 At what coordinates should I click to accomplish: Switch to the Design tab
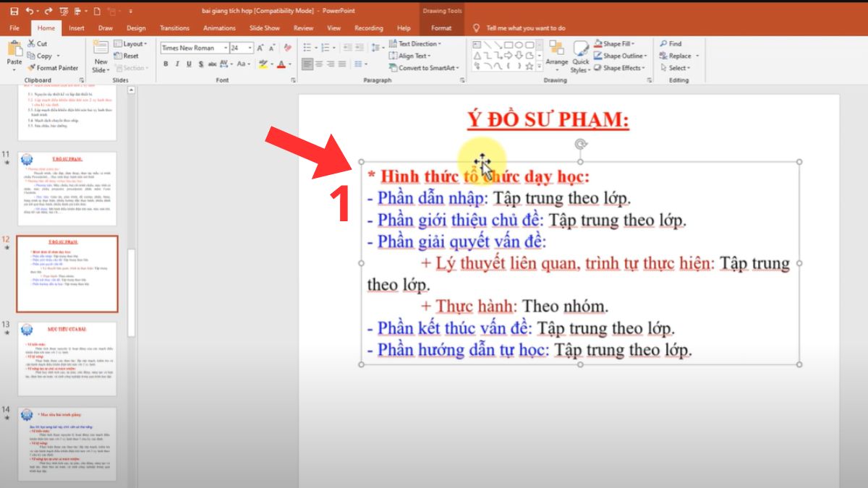(136, 28)
